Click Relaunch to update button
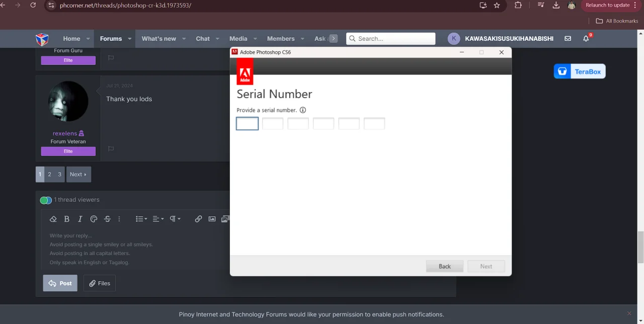 (611, 5)
